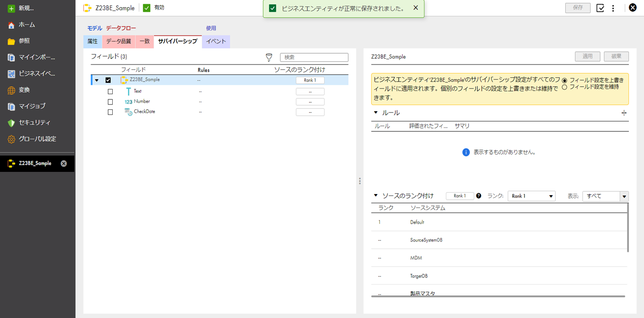The height and width of the screenshot is (318, 644).
Task: Open the three-dot more options menu
Action: tap(613, 8)
